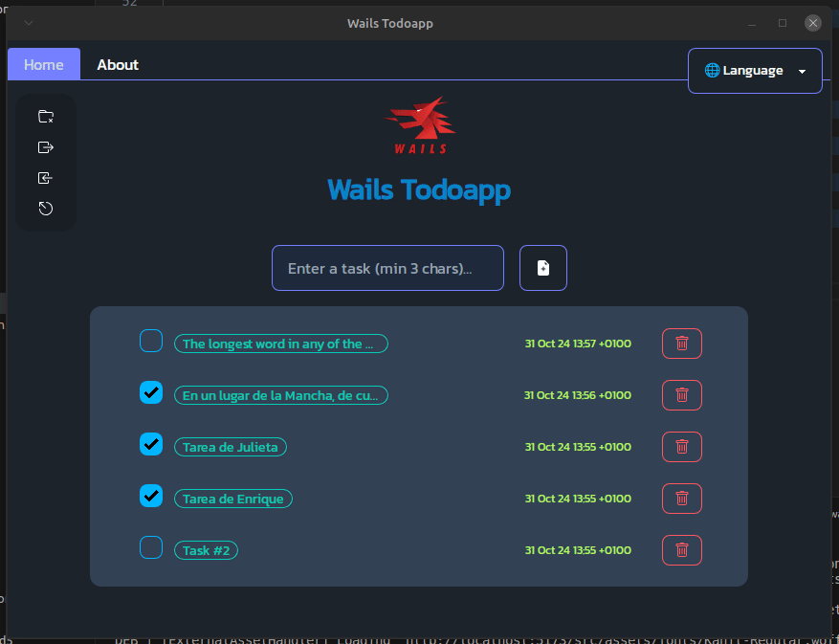839x644 pixels.
Task: Click the add new task file icon button
Action: 543,268
